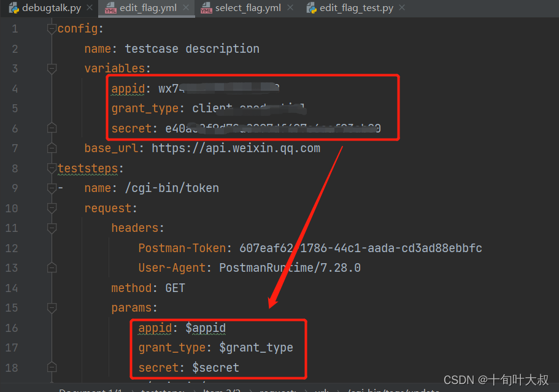The image size is (559, 392).
Task: Click the fold end marker on line 13
Action: click(x=52, y=268)
